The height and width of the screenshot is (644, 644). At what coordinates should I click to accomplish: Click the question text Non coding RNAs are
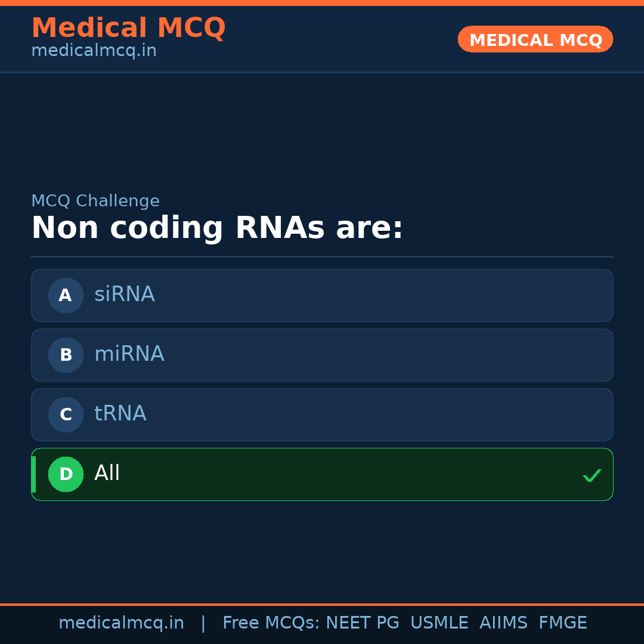(x=217, y=228)
